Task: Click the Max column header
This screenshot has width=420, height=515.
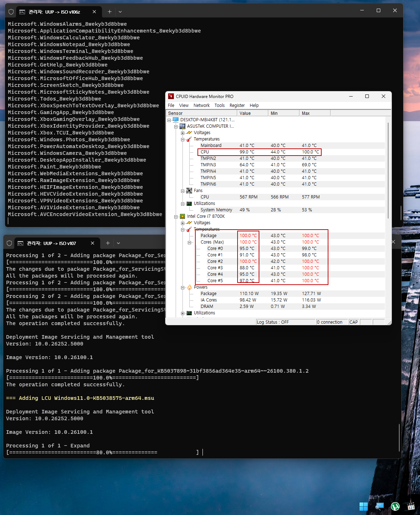Action: pyautogui.click(x=315, y=113)
